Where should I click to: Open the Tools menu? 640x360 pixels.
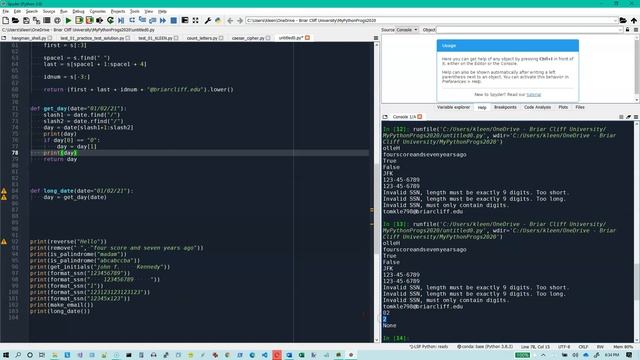[134, 11]
